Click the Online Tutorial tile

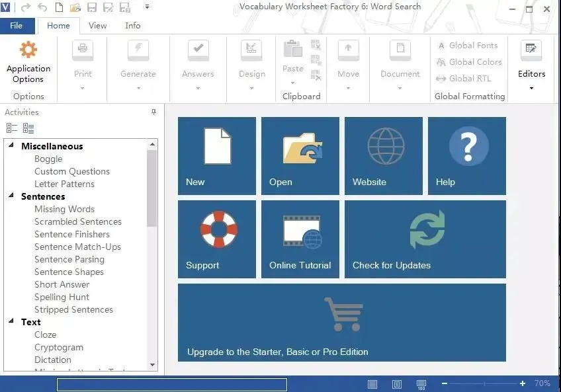coord(300,239)
